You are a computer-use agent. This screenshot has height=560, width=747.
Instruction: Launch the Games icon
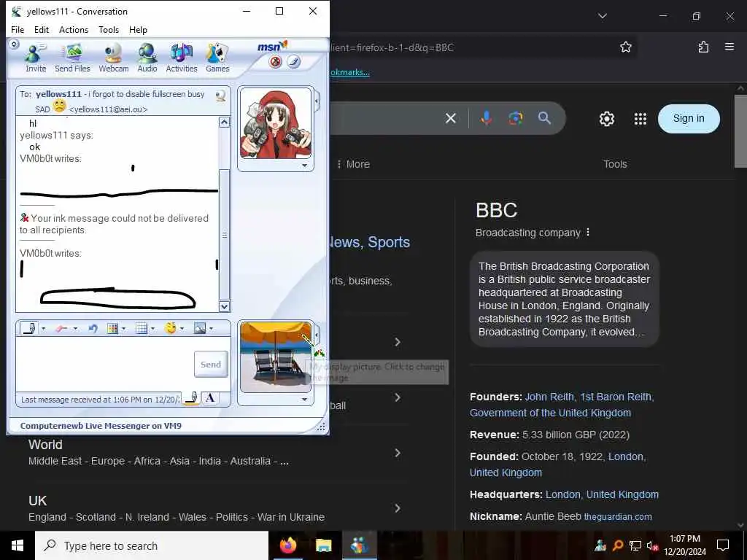click(217, 58)
